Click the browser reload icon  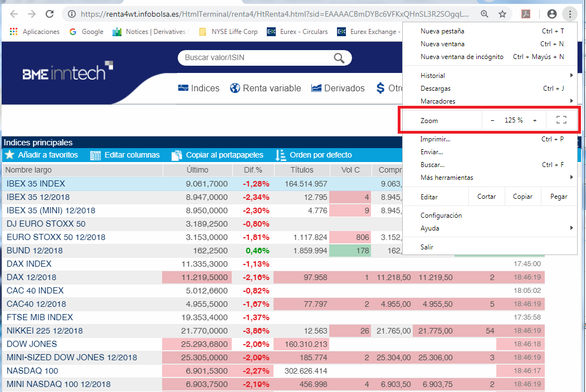50,14
